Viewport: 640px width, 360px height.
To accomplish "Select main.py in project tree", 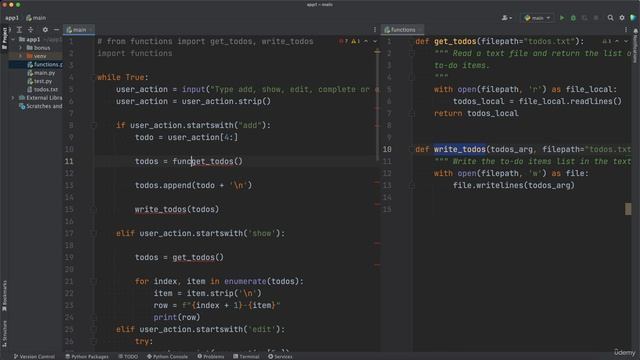I will coord(41,73).
